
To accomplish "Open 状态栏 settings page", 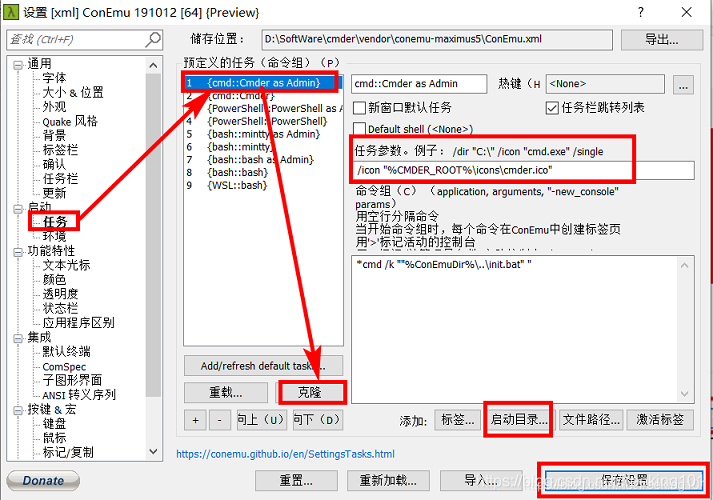I will pyautogui.click(x=60, y=308).
